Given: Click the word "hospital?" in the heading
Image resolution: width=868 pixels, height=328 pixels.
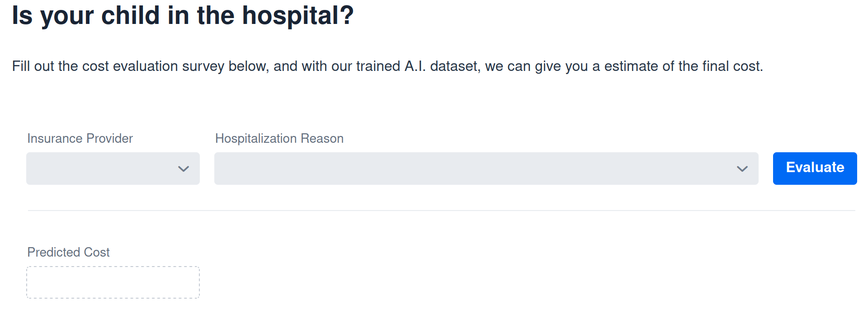Looking at the screenshot, I should pyautogui.click(x=298, y=15).
